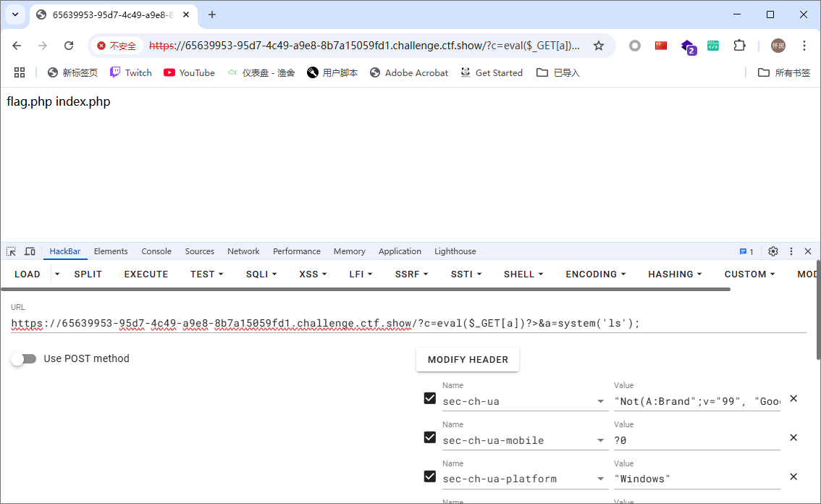Open the CUSTOM dropdown menu
Screen dimensions: 821x504
click(x=749, y=274)
